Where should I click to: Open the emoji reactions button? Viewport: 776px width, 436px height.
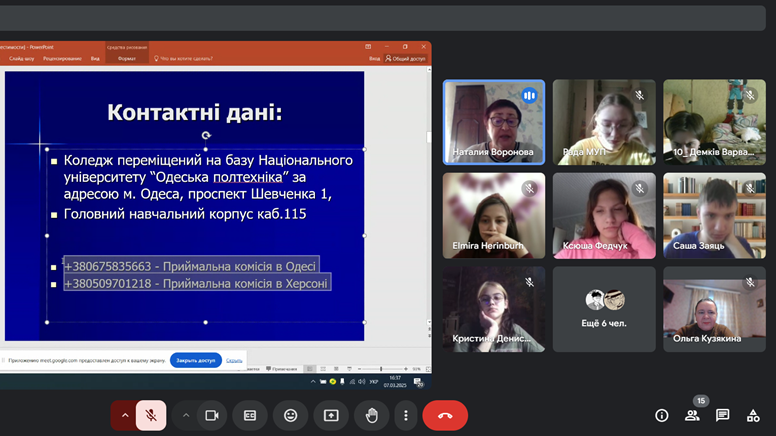[291, 415]
